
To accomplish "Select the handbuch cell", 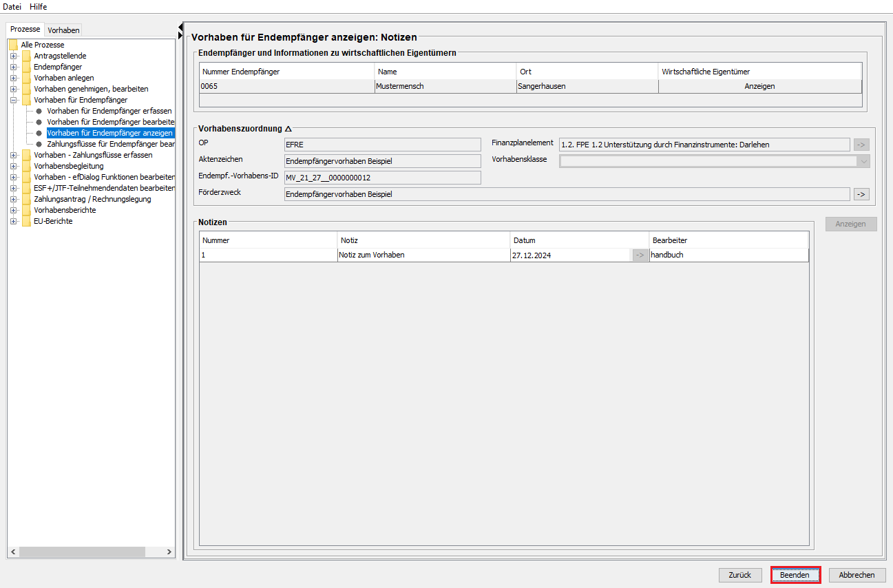I will click(x=729, y=255).
